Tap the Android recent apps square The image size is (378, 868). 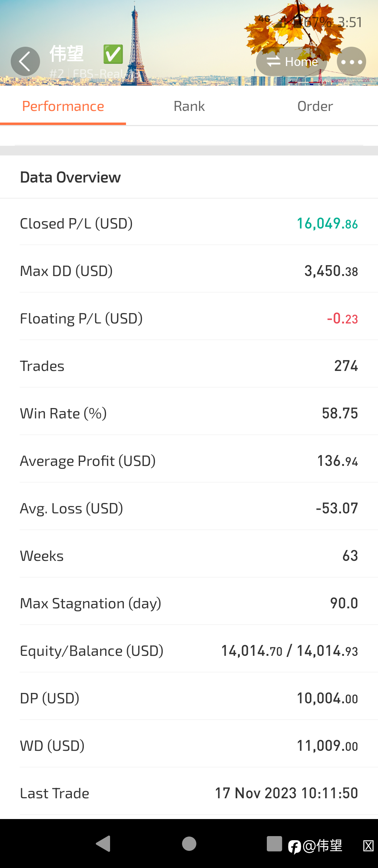click(x=274, y=844)
